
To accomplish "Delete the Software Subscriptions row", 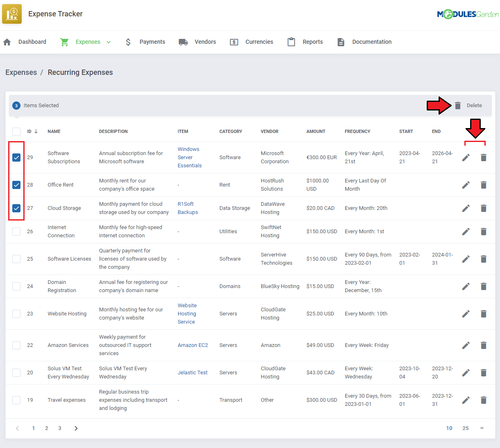I will 484,158.
